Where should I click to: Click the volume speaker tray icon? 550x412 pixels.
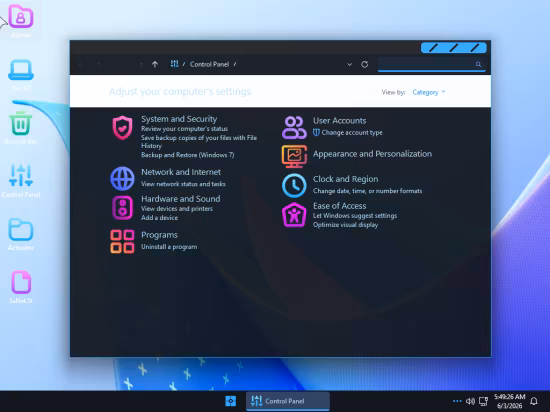pos(470,401)
